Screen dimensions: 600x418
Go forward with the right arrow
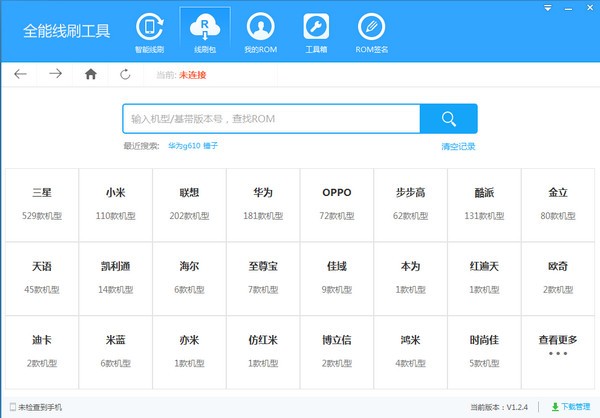tap(55, 73)
